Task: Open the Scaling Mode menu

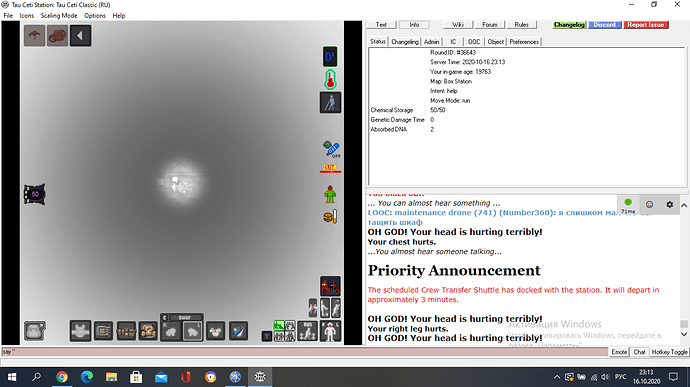Action: pyautogui.click(x=59, y=15)
